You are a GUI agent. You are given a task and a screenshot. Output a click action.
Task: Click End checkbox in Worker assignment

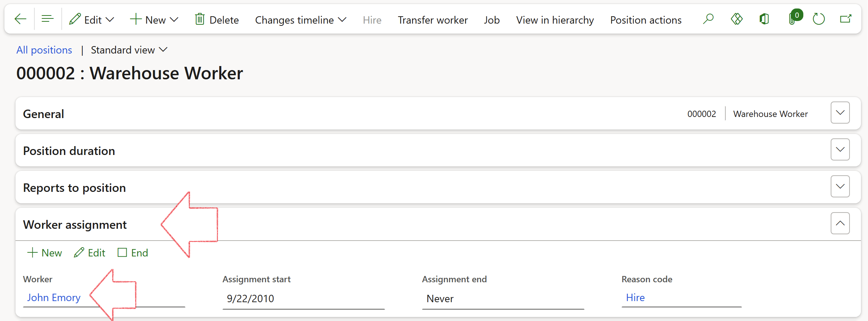click(x=122, y=253)
